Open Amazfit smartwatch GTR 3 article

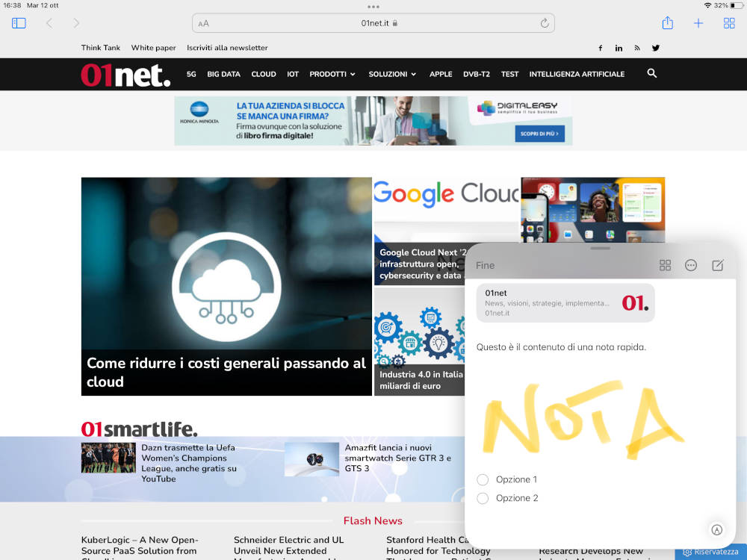point(397,458)
